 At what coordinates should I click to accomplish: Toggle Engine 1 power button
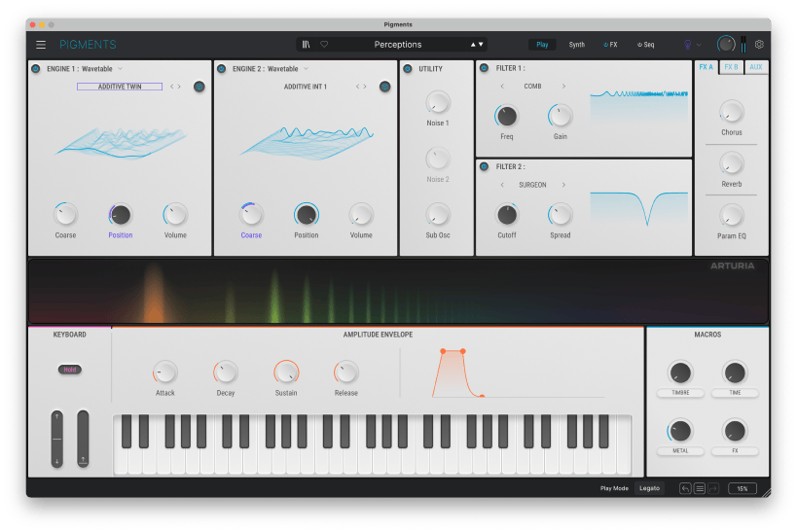tap(36, 69)
